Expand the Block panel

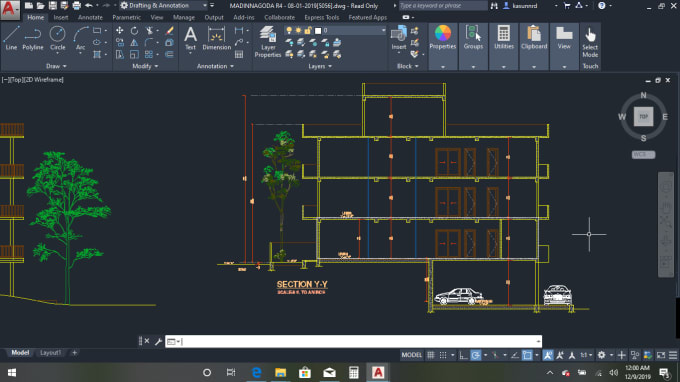pyautogui.click(x=408, y=66)
